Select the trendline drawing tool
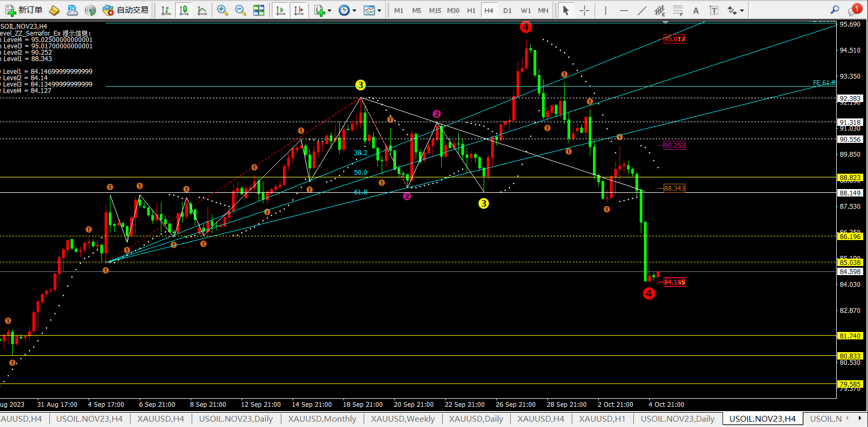This screenshot has height=427, width=868. point(642,10)
